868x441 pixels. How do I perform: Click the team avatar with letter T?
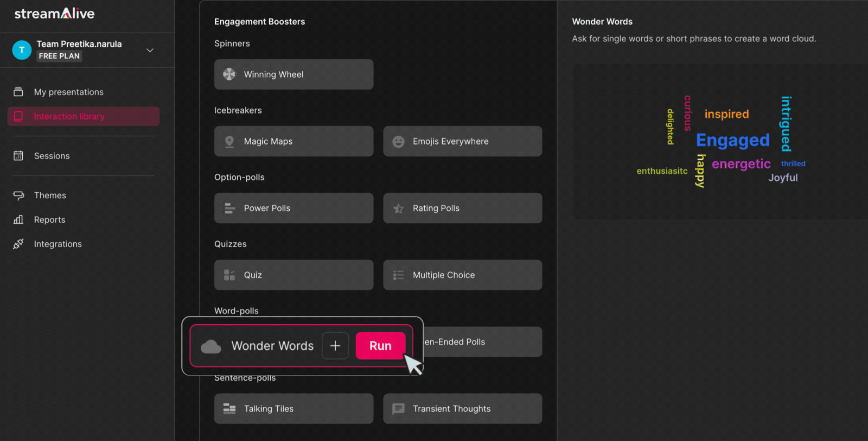pos(22,50)
